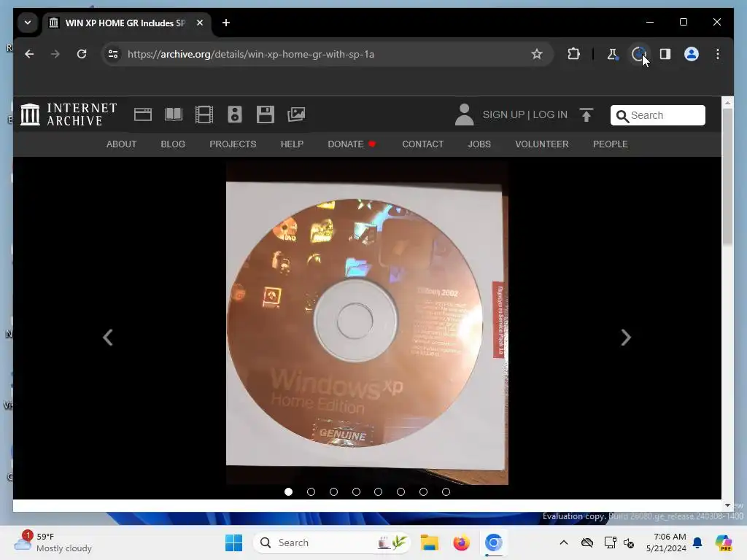Screen dimensions: 747x560
Task: Open the BLOG menu item
Action: pos(173,144)
